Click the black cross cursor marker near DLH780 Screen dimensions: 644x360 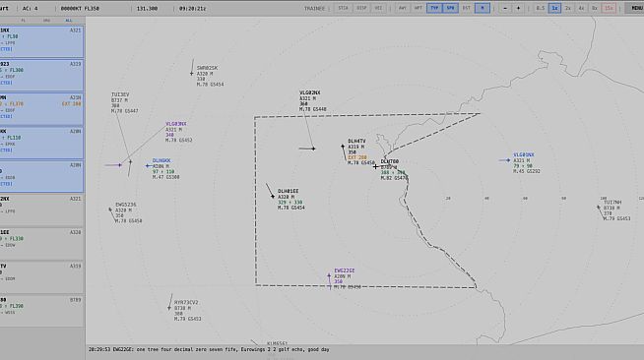[x=375, y=166]
